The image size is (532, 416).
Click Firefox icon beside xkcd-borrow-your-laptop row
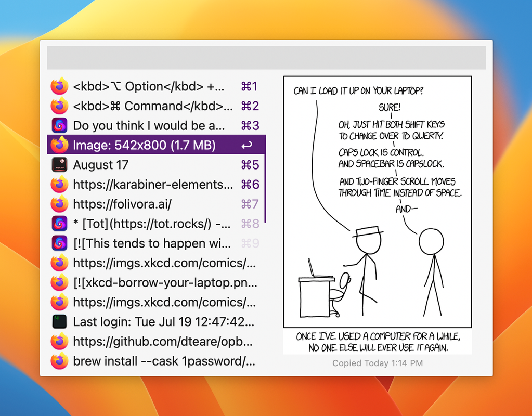click(59, 282)
